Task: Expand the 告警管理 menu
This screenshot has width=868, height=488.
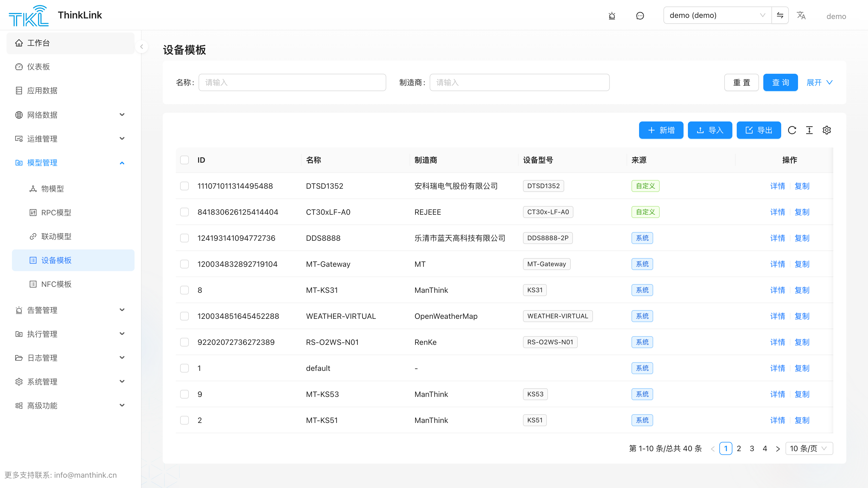Action: click(x=71, y=310)
